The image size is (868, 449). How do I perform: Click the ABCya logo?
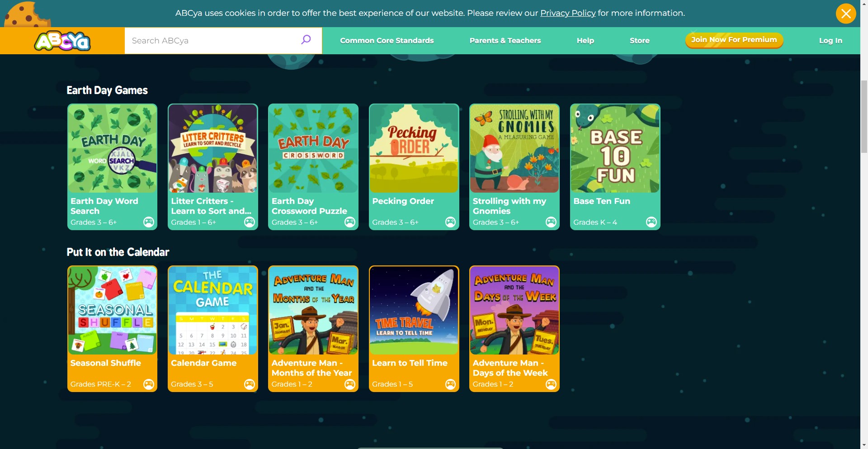pyautogui.click(x=62, y=41)
